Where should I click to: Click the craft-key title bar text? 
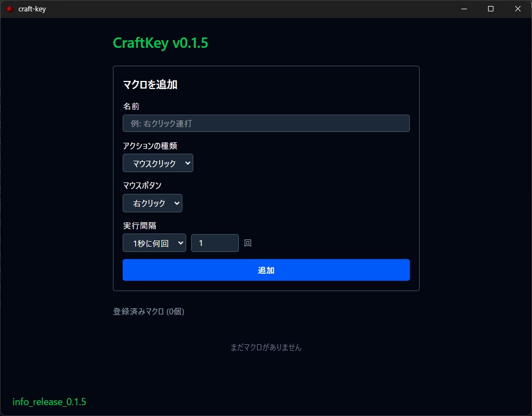click(31, 9)
